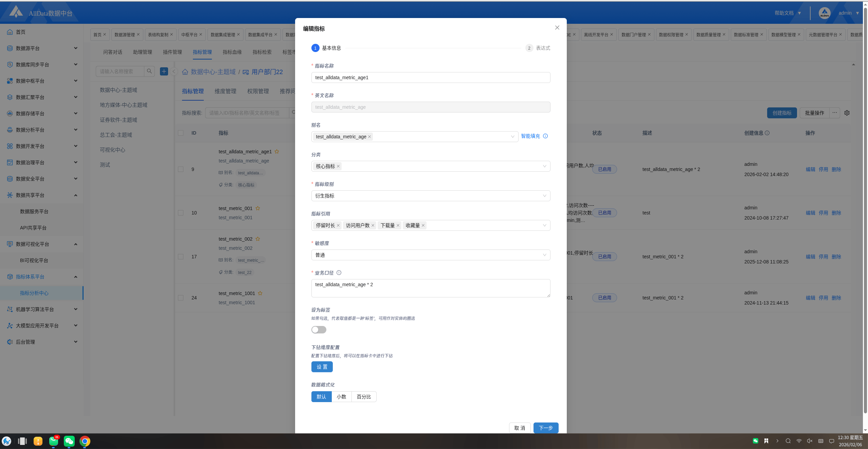Open the 指标级别 dropdown
868x449 pixels.
(x=430, y=196)
